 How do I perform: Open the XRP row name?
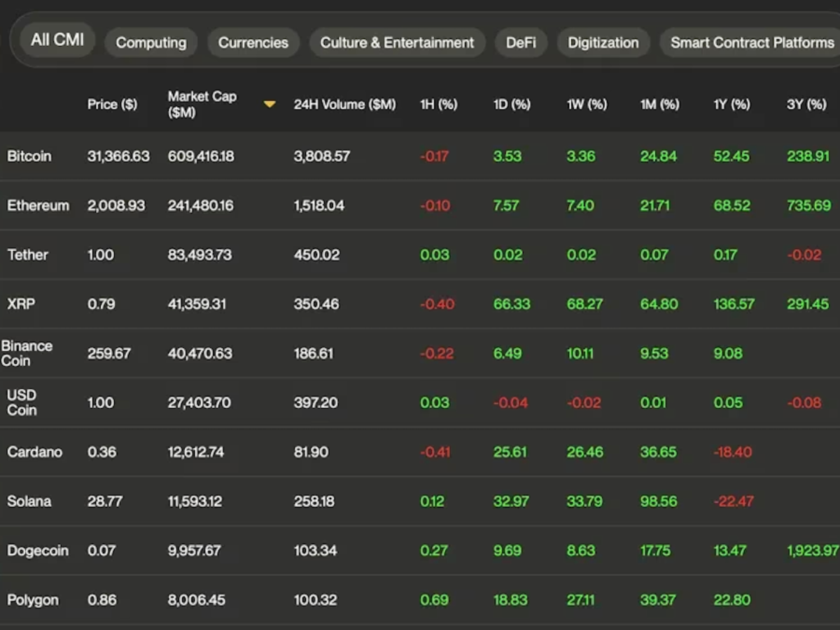(x=21, y=304)
